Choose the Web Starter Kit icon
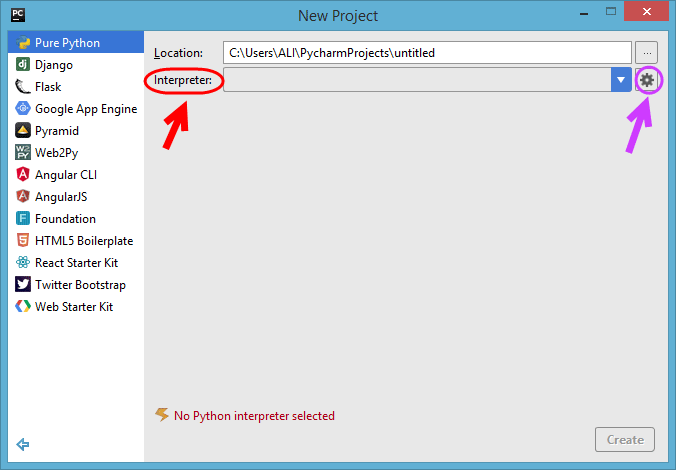Viewport: 676px width, 470px height. tap(23, 306)
